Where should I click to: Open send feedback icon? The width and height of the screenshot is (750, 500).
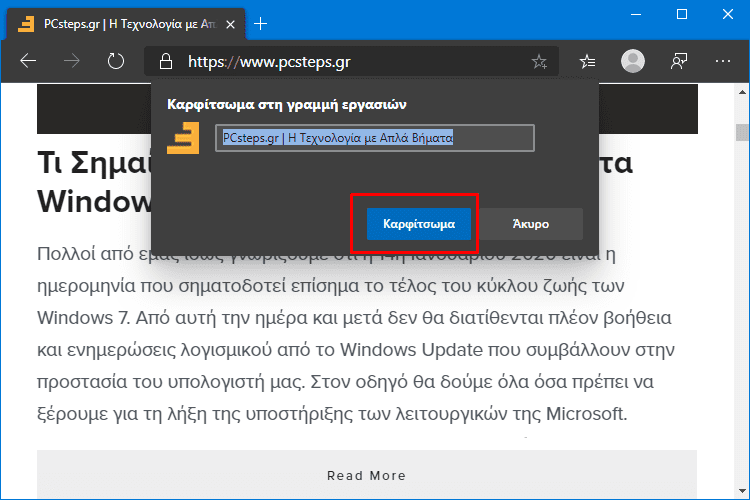(x=679, y=61)
